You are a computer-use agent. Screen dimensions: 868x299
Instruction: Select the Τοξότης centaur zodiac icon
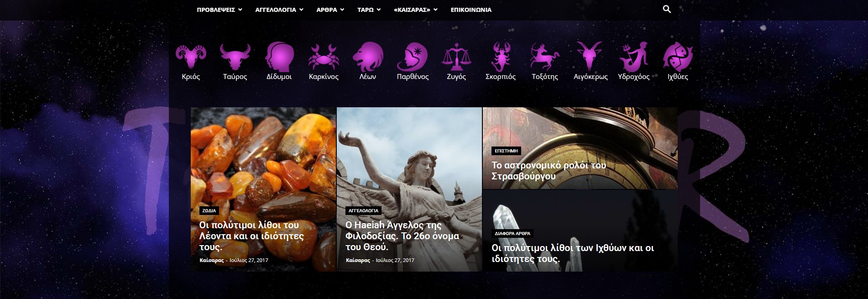(x=545, y=56)
